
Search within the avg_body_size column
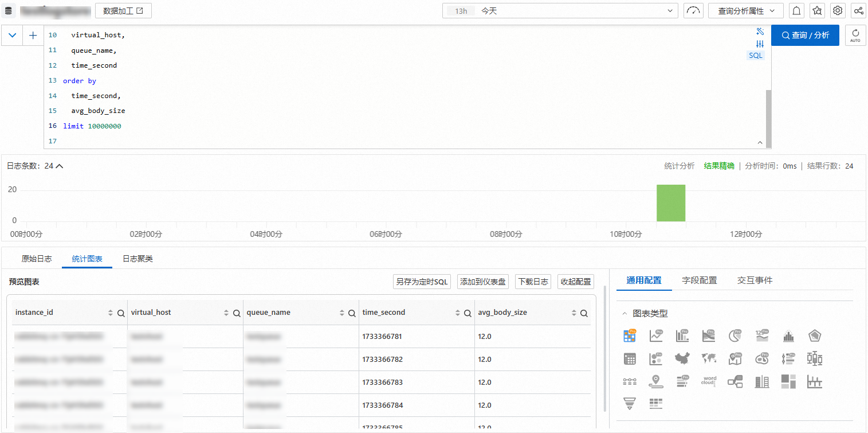584,313
